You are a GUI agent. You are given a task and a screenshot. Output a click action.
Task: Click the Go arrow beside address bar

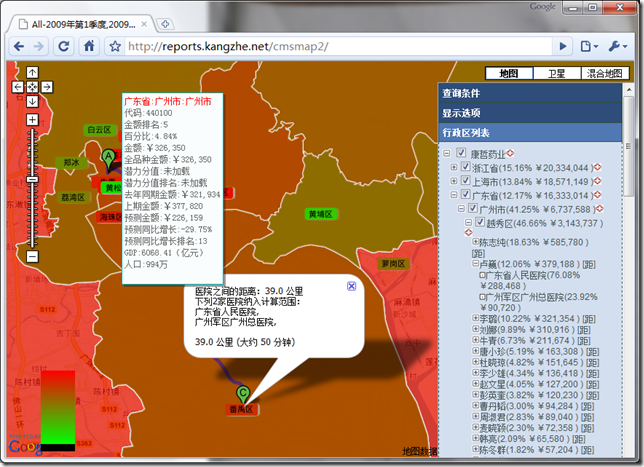[x=563, y=46]
